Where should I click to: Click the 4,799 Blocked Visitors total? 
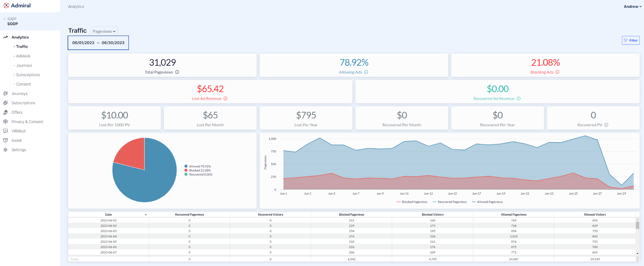point(433,259)
